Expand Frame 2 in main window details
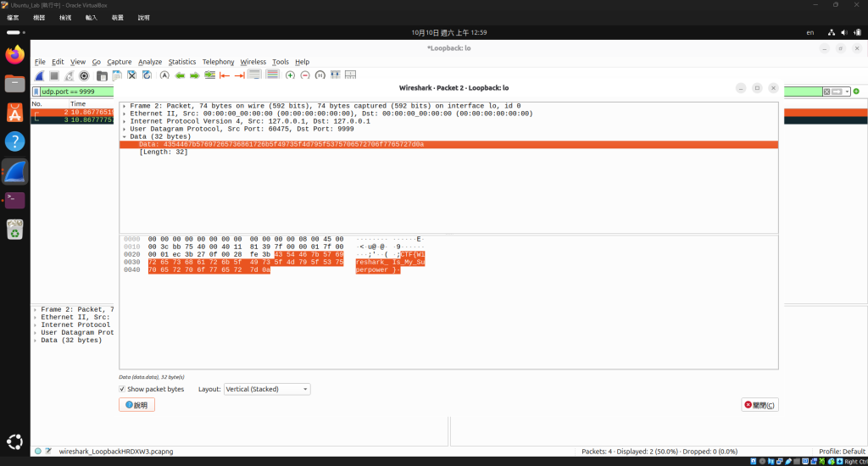Image resolution: width=868 pixels, height=466 pixels. pyautogui.click(x=35, y=309)
